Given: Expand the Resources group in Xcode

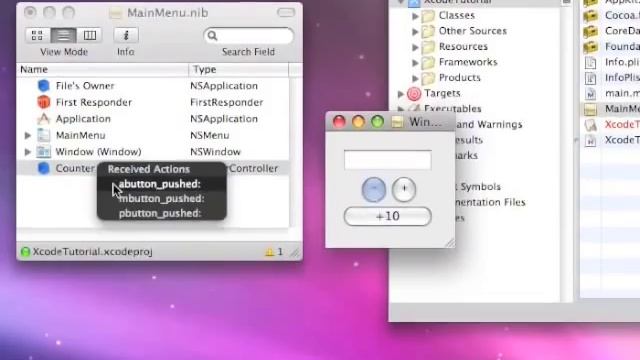Looking at the screenshot, I should 416,47.
